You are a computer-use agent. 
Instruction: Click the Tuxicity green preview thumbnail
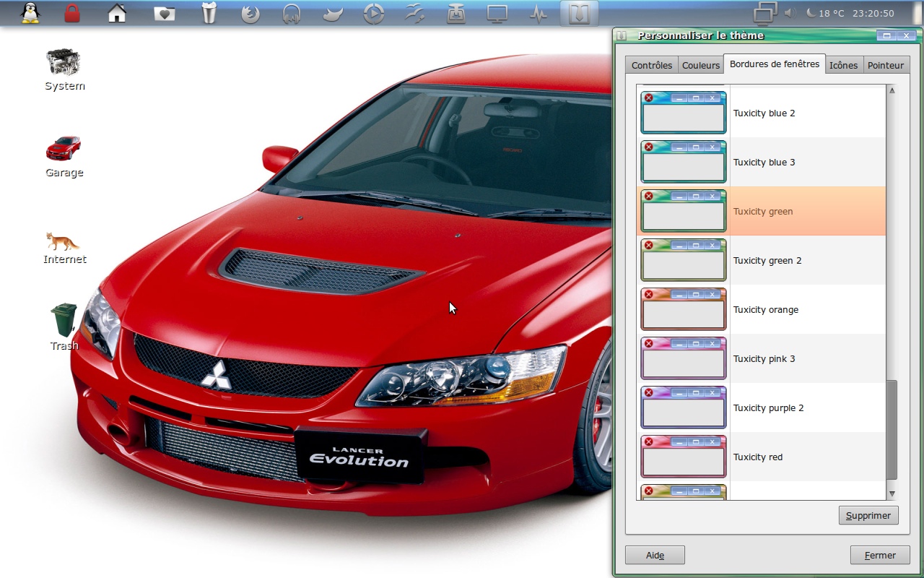point(684,211)
